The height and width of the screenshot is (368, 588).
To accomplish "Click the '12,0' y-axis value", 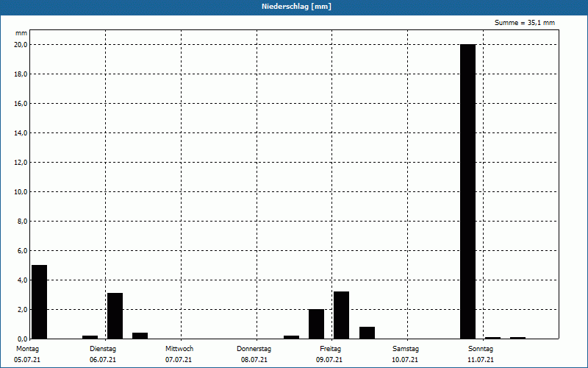I will click(21, 162).
